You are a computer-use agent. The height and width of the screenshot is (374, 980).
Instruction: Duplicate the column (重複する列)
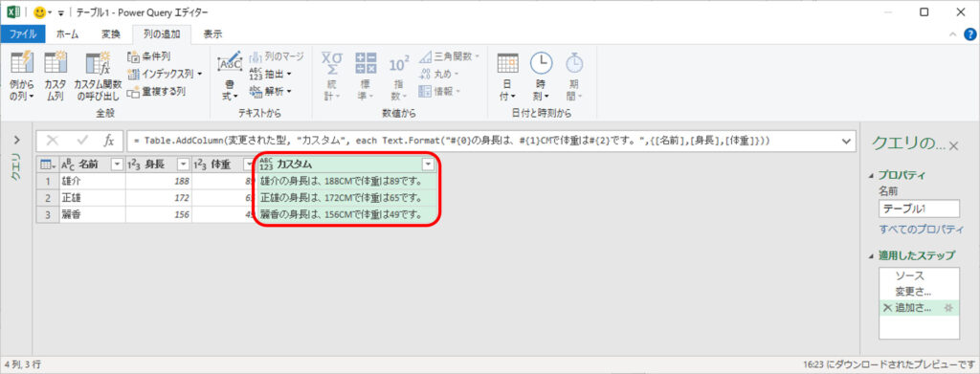(x=156, y=91)
